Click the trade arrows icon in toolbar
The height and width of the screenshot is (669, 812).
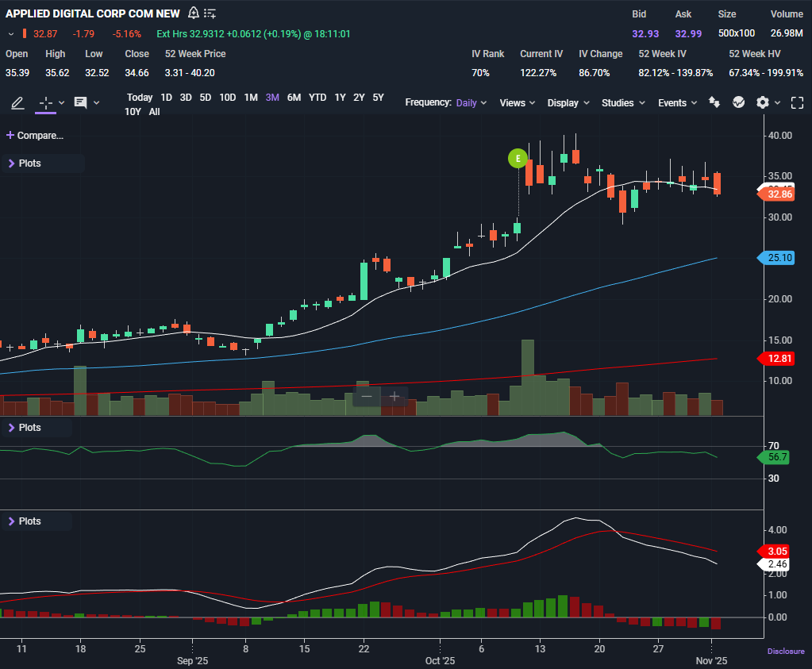714,102
